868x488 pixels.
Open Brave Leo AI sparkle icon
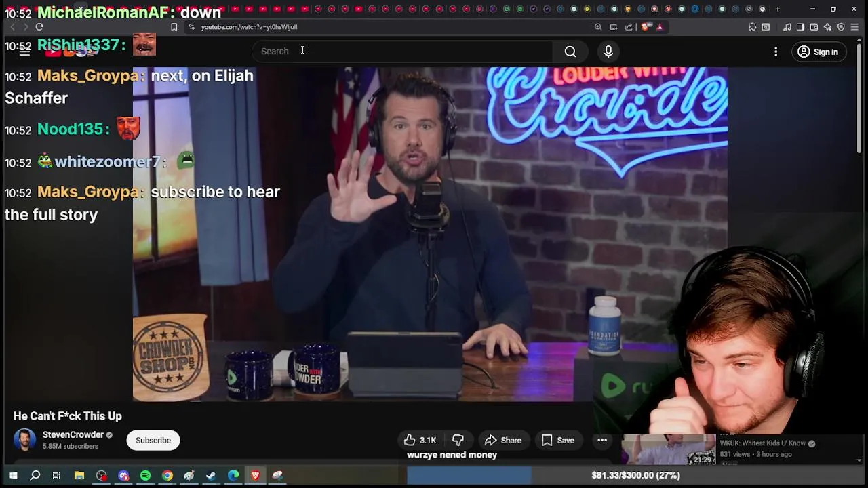[x=827, y=27]
